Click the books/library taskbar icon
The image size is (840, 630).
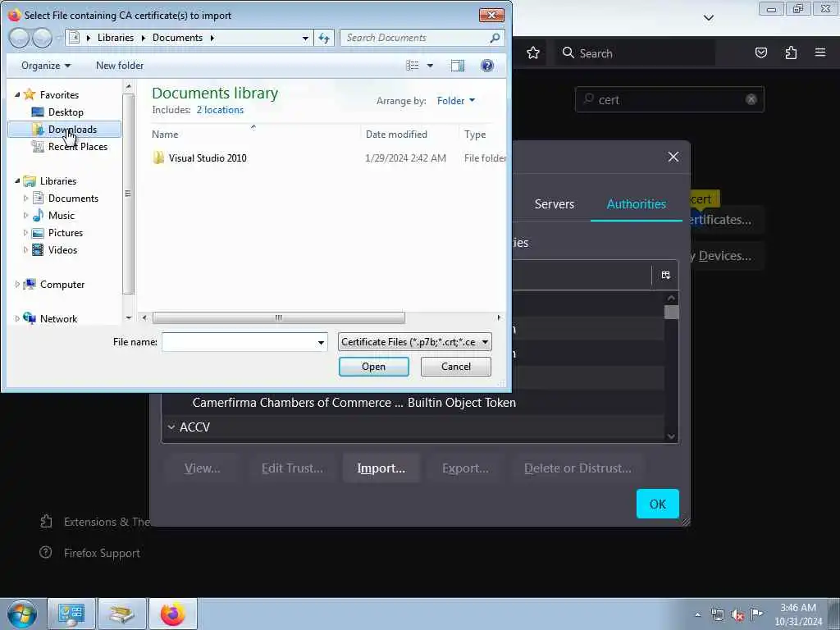122,614
